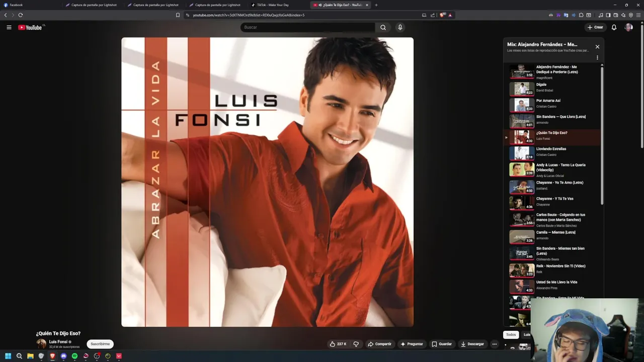Screen dimensions: 644x362
Task: Open the Brave Rewards triangle icon
Action: (x=450, y=15)
